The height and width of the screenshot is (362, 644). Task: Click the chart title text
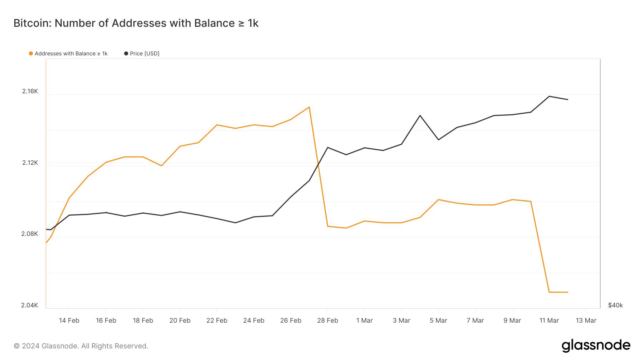[136, 23]
